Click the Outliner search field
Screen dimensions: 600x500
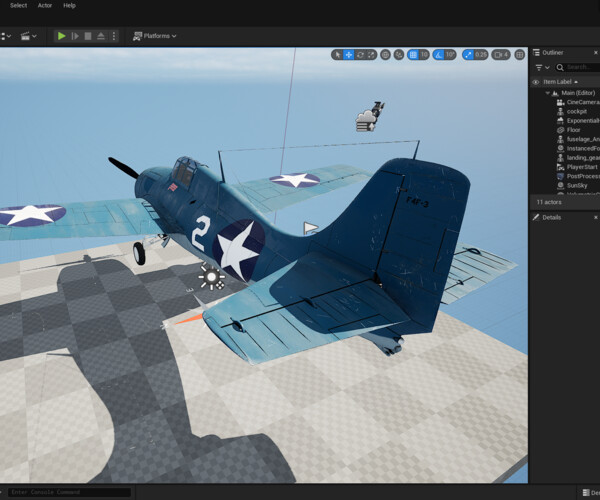point(578,67)
